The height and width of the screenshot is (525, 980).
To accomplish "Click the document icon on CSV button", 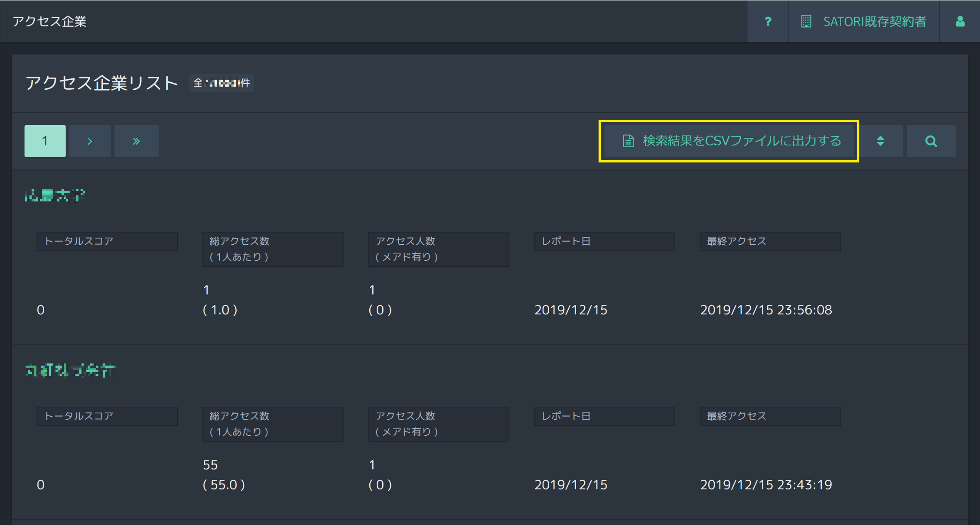I will [x=628, y=141].
